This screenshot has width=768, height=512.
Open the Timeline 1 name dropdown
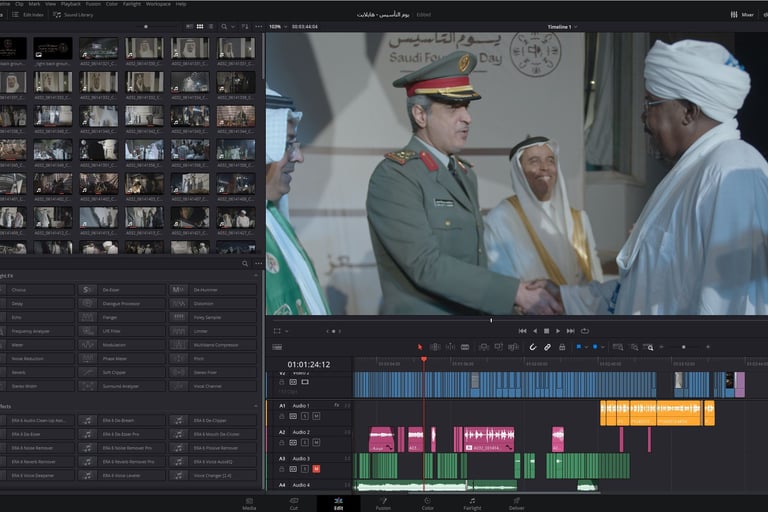click(562, 27)
